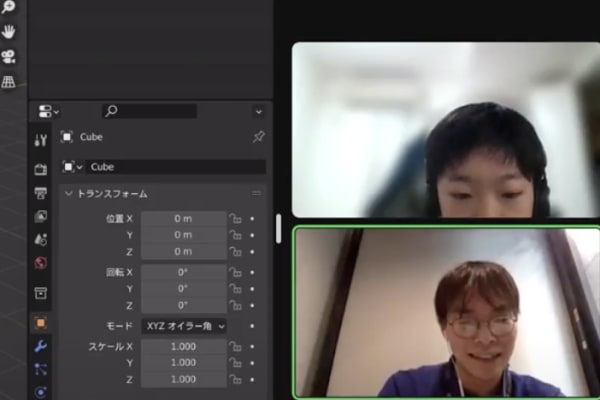
Task: Open the Modifiers wrench tab
Action: (41, 346)
